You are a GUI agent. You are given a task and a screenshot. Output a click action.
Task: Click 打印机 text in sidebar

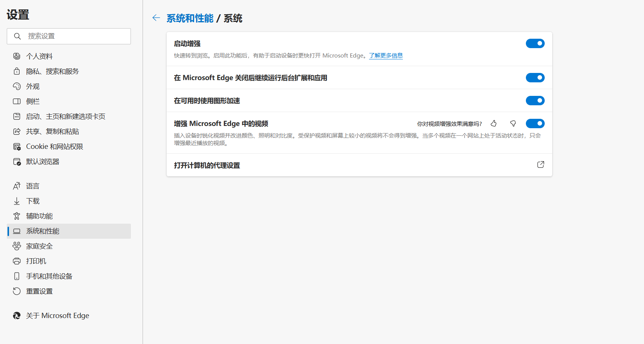pyautogui.click(x=36, y=261)
